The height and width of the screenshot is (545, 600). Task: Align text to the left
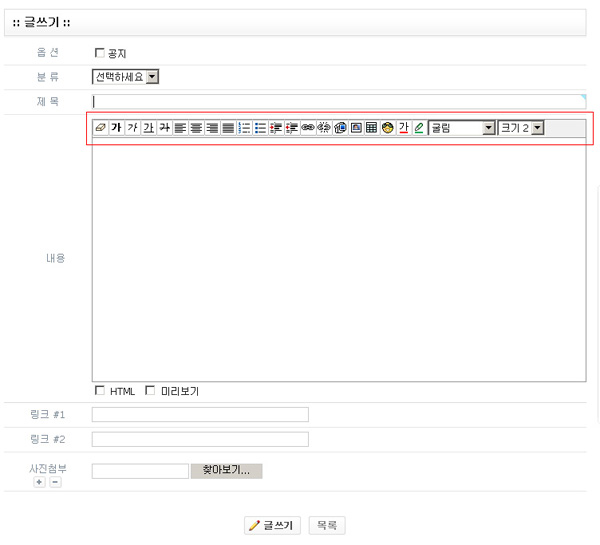click(x=180, y=127)
